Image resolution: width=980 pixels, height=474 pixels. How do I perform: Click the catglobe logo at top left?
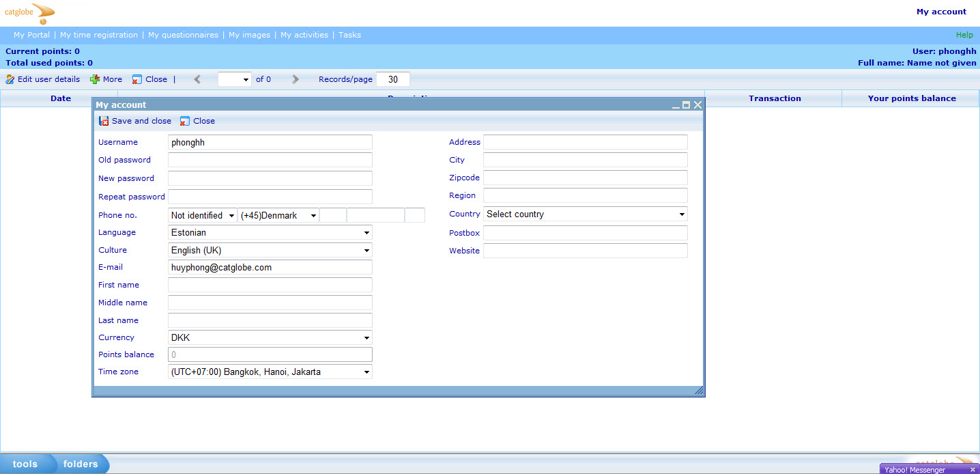pyautogui.click(x=29, y=12)
